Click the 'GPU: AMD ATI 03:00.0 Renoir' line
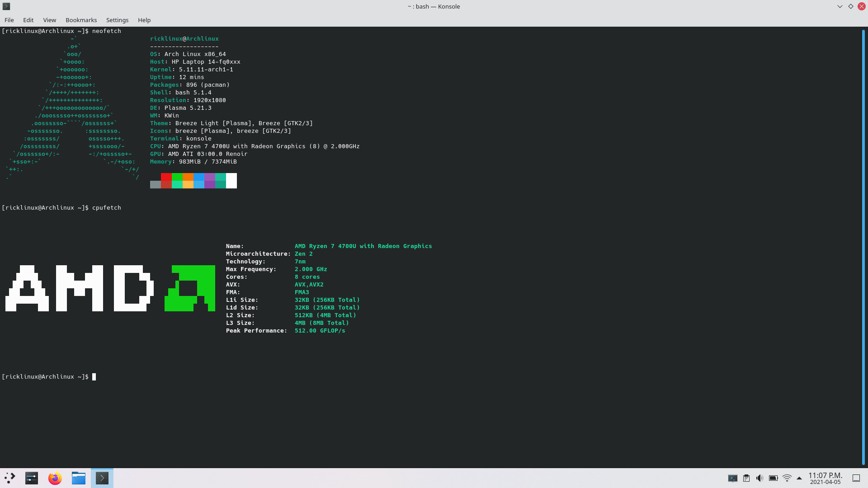 point(199,154)
